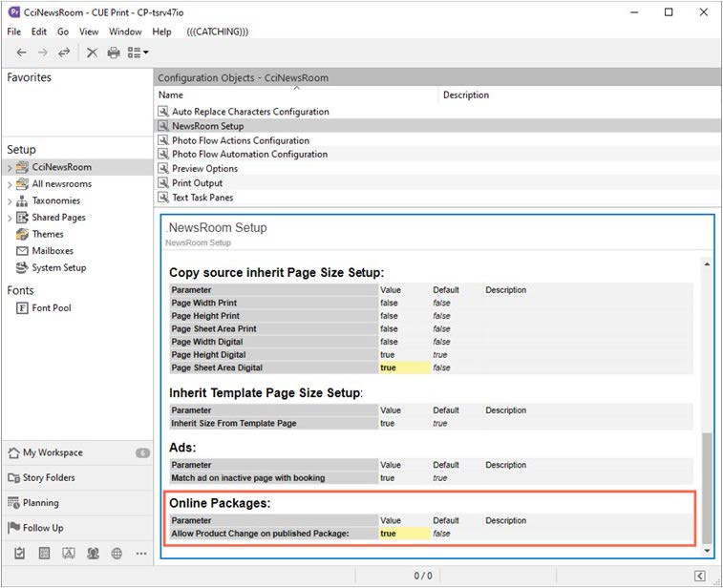Click the vertical scrollbar in NewsRoom Setup
The height and width of the screenshot is (588, 723).
pos(707,487)
